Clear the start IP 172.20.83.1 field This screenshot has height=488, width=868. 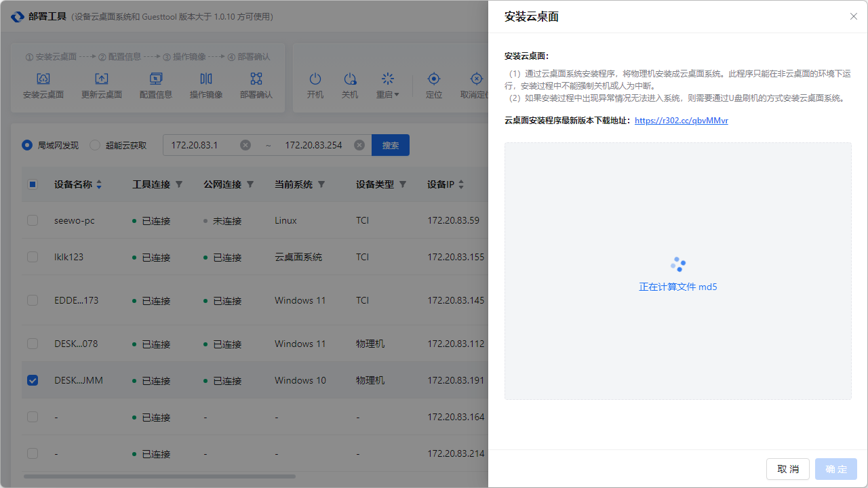pyautogui.click(x=245, y=145)
